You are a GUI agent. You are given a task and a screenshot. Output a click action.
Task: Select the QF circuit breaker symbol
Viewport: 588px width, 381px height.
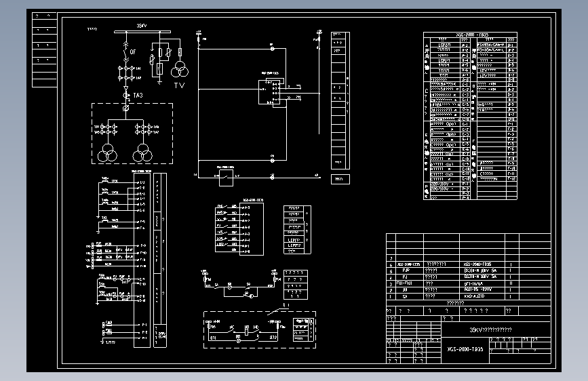126,52
